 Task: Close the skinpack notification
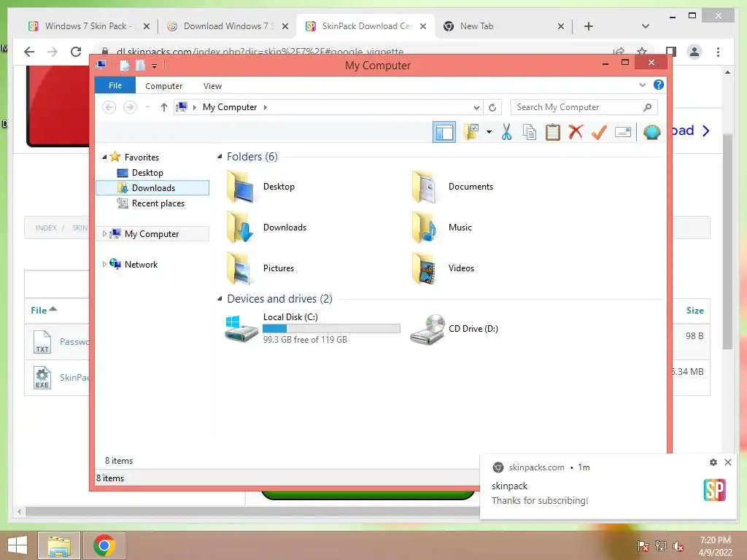point(727,462)
